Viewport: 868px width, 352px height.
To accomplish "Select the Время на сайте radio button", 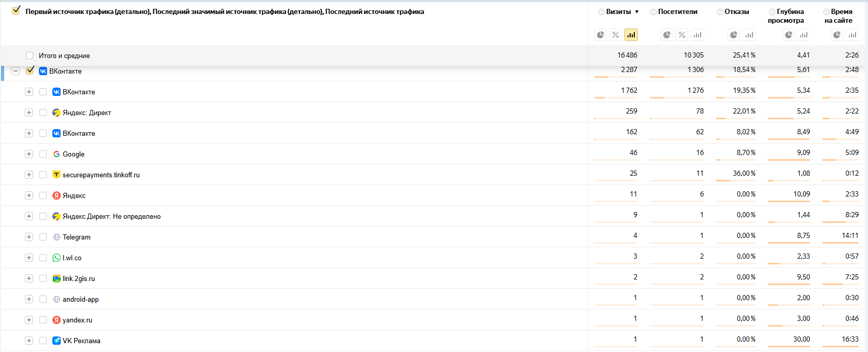I will (x=827, y=12).
